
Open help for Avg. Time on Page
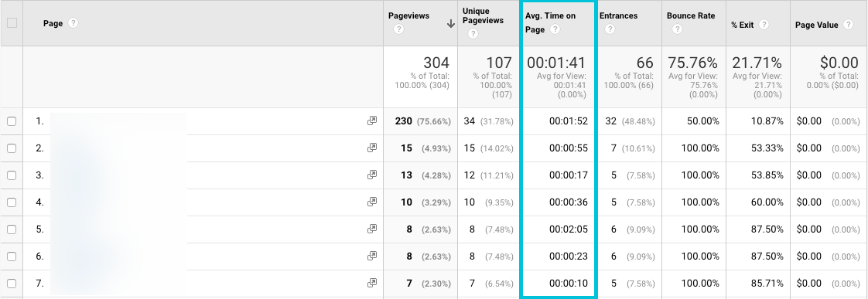click(555, 29)
